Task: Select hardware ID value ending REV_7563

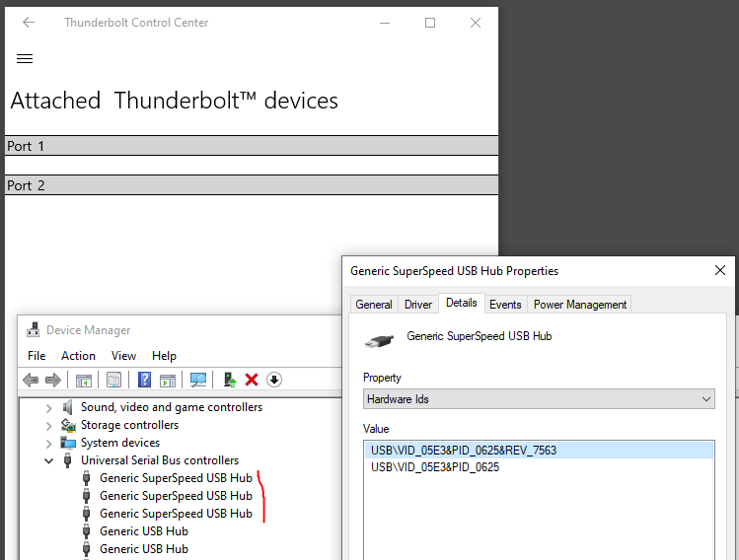Action: [x=539, y=451]
